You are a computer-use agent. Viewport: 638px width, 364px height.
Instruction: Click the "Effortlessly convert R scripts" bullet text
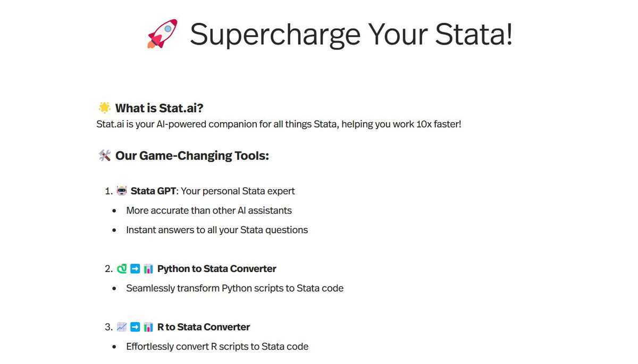[x=217, y=346]
